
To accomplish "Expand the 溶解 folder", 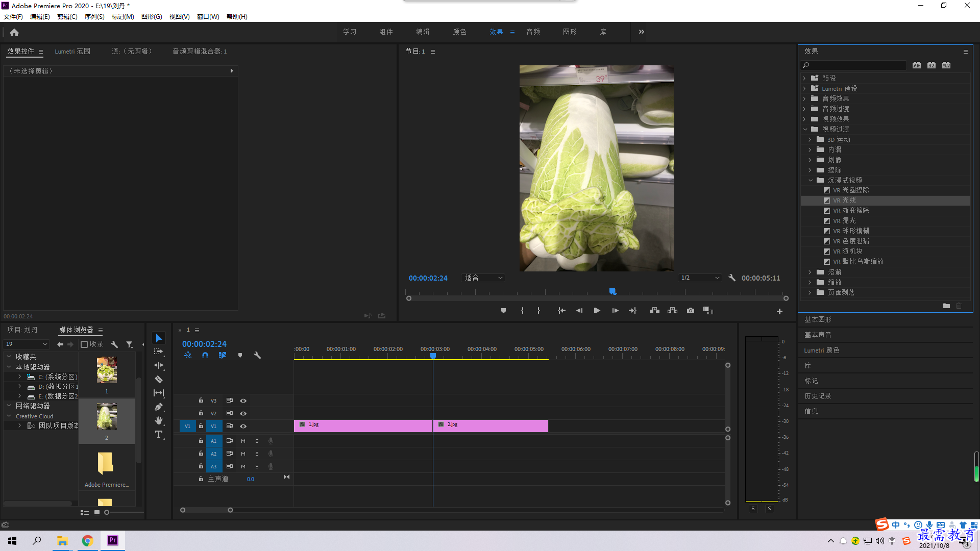I will [810, 272].
